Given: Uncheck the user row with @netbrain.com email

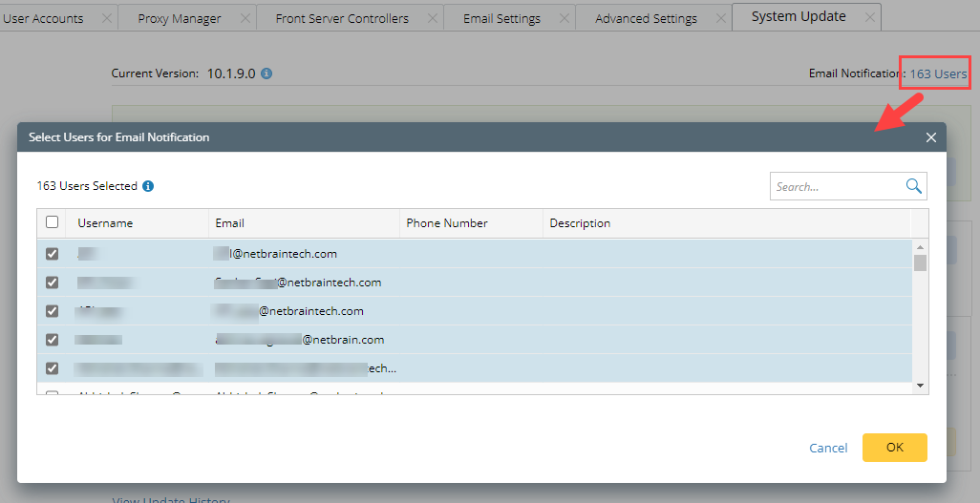Looking at the screenshot, I should (x=52, y=340).
